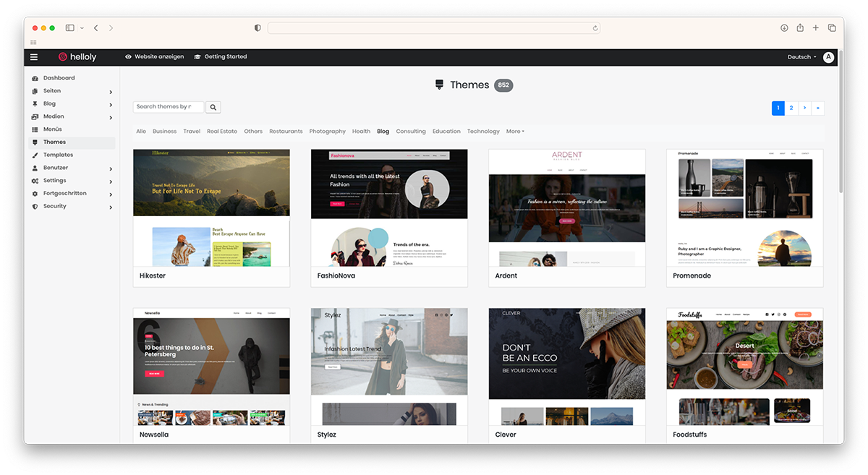The image size is (868, 475).
Task: Filter themes by Restaurants
Action: [286, 132]
